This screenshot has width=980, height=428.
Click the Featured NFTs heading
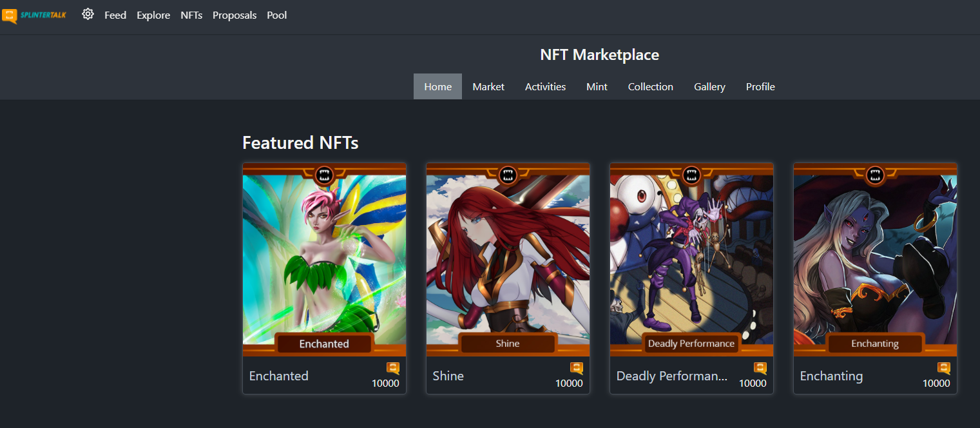point(300,142)
